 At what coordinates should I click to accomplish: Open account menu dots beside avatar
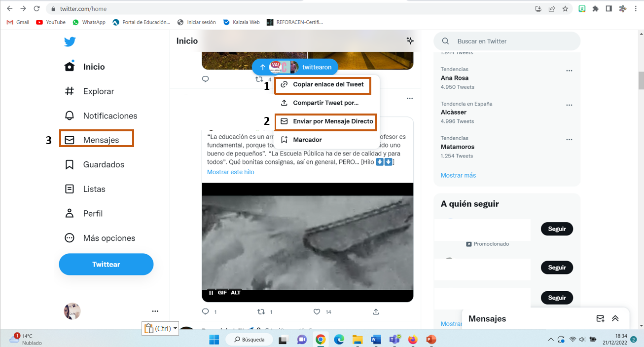point(155,311)
